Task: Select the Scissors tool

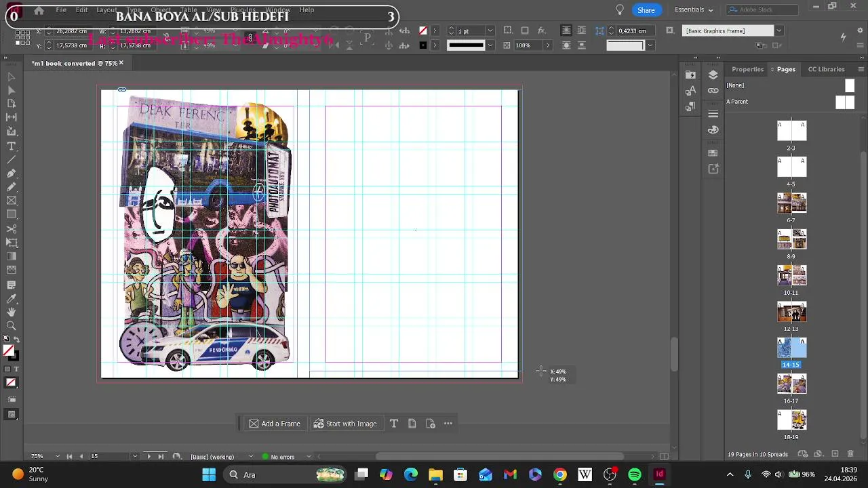Action: [12, 229]
